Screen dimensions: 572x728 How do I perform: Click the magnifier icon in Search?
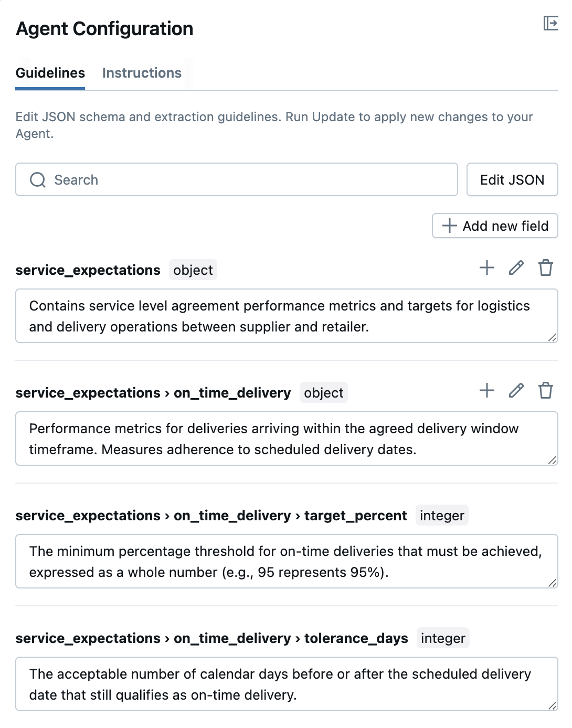[38, 180]
